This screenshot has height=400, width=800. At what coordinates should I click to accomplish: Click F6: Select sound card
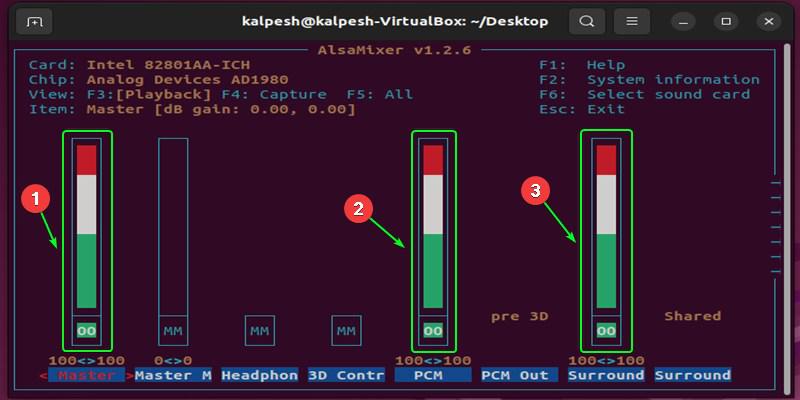coord(644,94)
